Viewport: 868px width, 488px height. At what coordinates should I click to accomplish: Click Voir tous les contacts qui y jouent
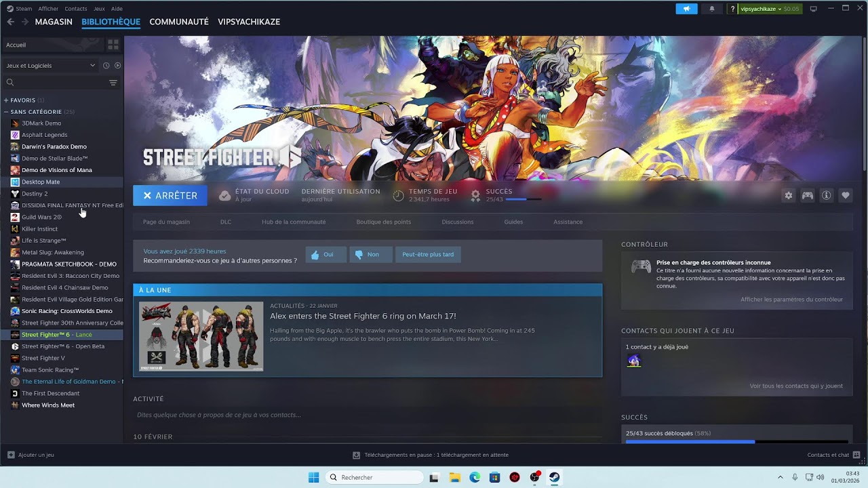[x=796, y=386]
